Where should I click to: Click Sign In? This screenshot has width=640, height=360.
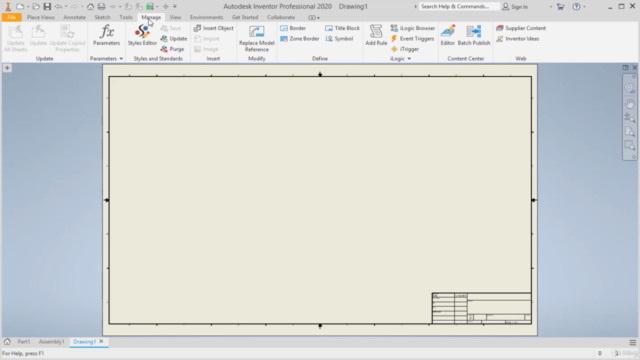point(515,7)
